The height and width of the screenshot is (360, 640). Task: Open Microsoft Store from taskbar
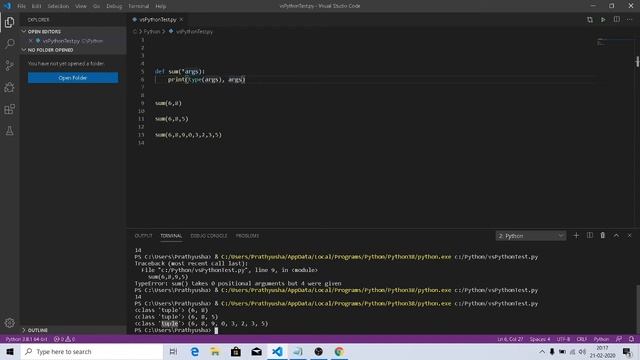[x=236, y=351]
